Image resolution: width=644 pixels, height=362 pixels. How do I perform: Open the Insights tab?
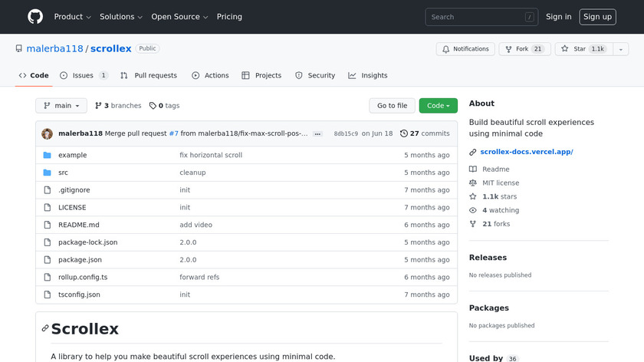(368, 75)
